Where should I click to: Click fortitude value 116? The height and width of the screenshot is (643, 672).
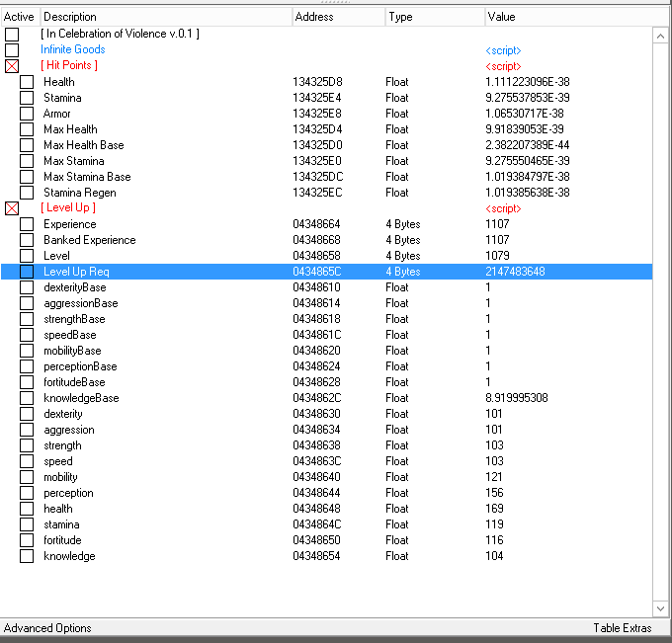point(494,540)
